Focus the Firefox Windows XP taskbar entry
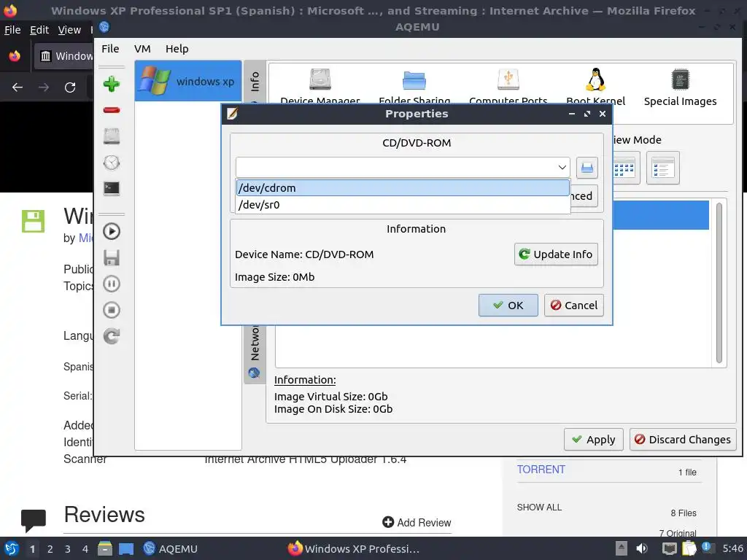 [354, 548]
